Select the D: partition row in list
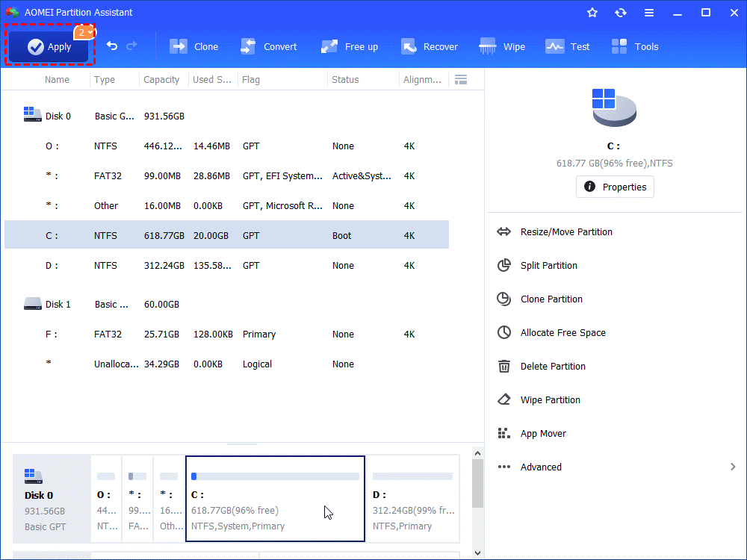The height and width of the screenshot is (560, 747). coord(224,266)
